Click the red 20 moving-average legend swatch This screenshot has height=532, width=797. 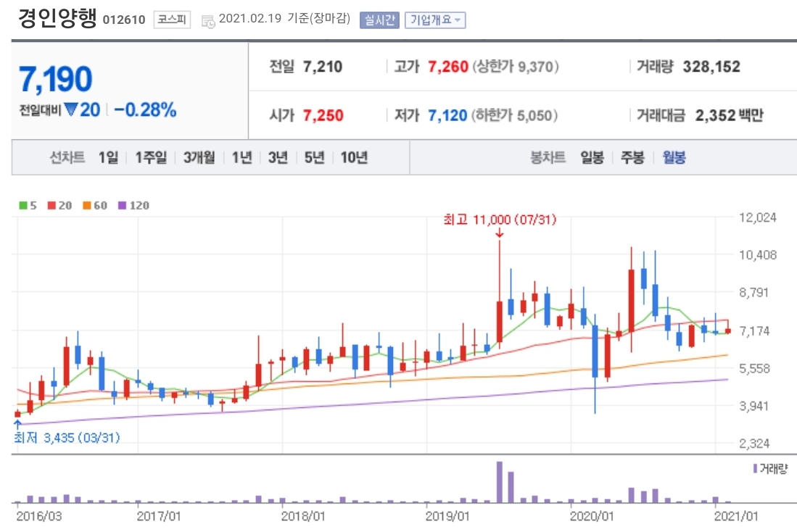(x=51, y=205)
